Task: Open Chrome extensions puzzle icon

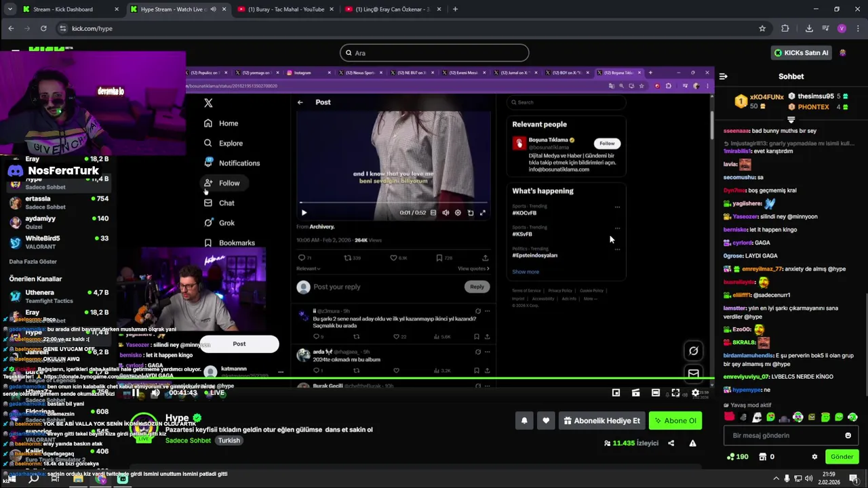Action: 785,28
